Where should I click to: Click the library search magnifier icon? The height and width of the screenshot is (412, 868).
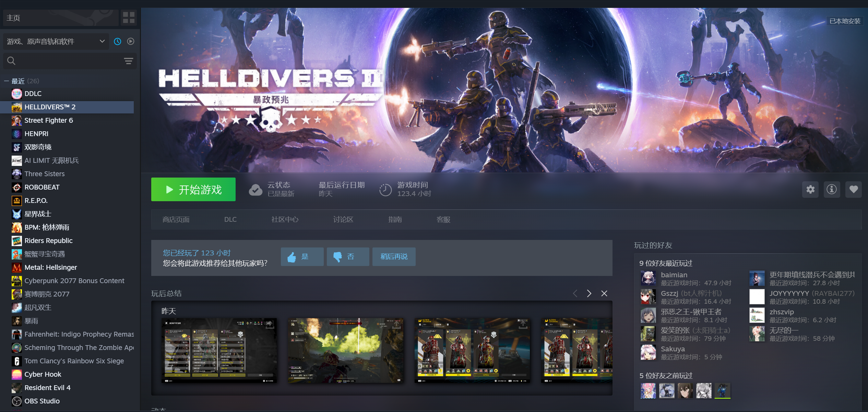[11, 61]
